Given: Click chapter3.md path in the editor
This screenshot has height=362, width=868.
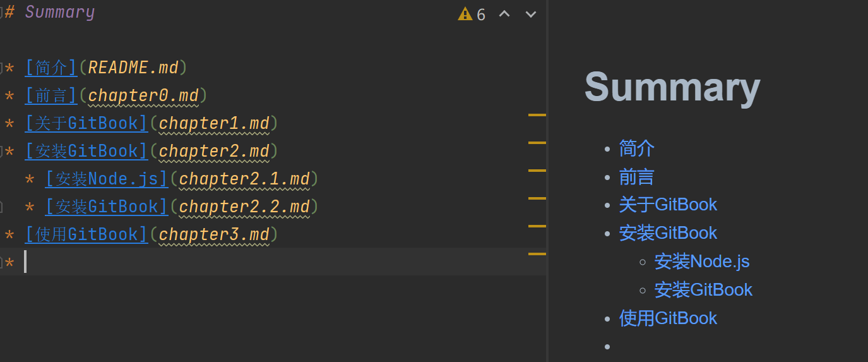Looking at the screenshot, I should (x=214, y=234).
